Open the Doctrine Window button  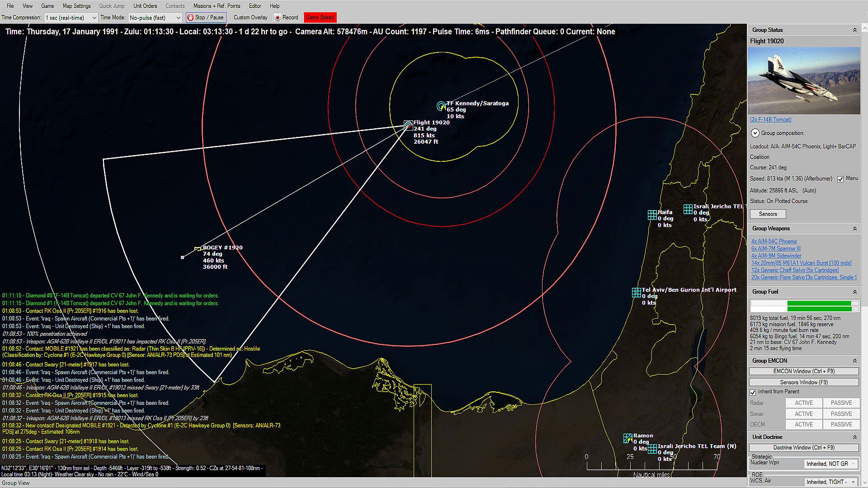pyautogui.click(x=803, y=448)
